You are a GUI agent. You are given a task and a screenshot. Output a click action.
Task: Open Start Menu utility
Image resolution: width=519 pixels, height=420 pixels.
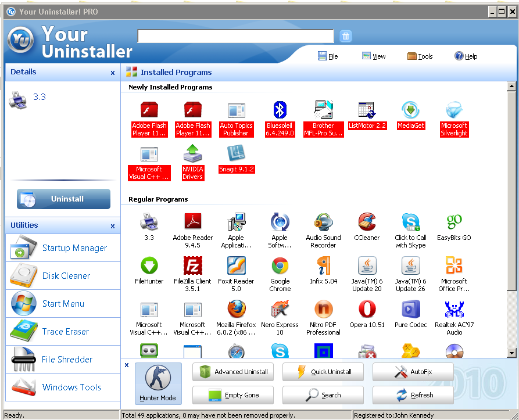[x=63, y=304]
